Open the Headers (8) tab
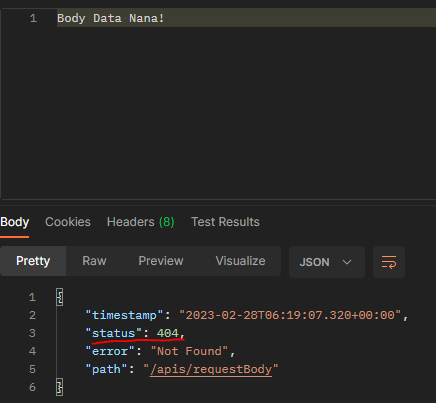This screenshot has height=403, width=436. (140, 222)
